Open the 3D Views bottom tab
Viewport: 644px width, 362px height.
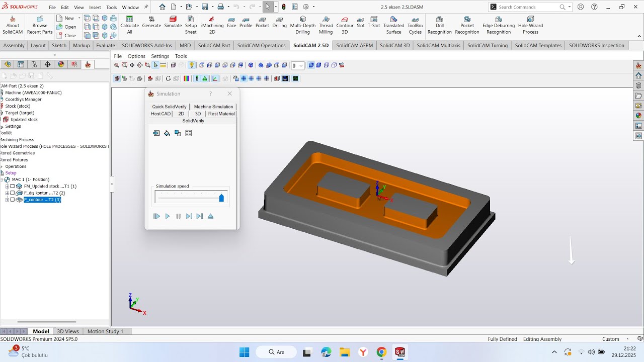68,331
